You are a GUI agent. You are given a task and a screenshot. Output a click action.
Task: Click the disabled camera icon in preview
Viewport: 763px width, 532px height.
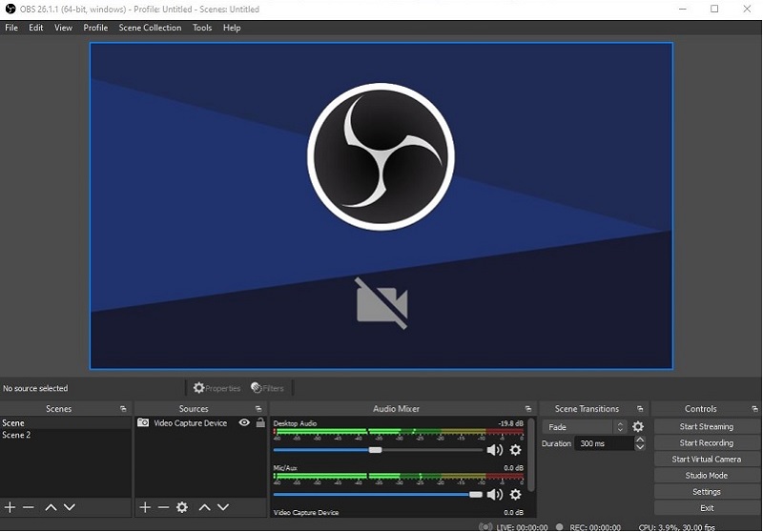(381, 303)
